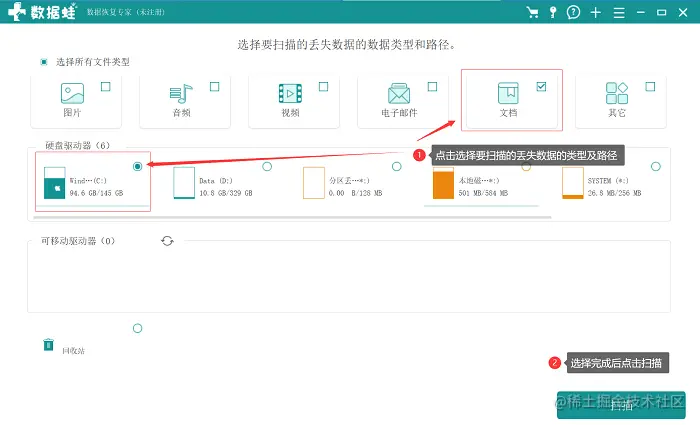Click the 10.8 GB/329 GB size text
Viewport: 700px width, 425px height.
(226, 193)
